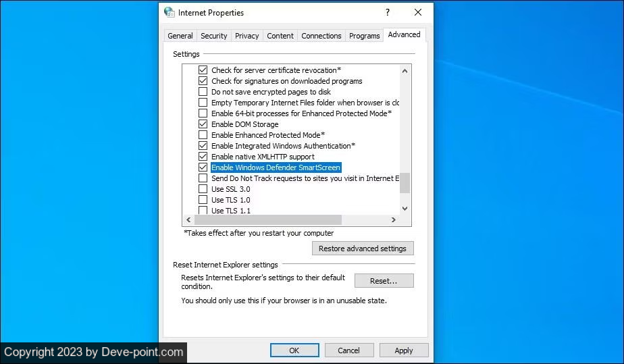The width and height of the screenshot is (624, 364).
Task: Enable Do not save encrypted pages to disk
Action: (203, 91)
